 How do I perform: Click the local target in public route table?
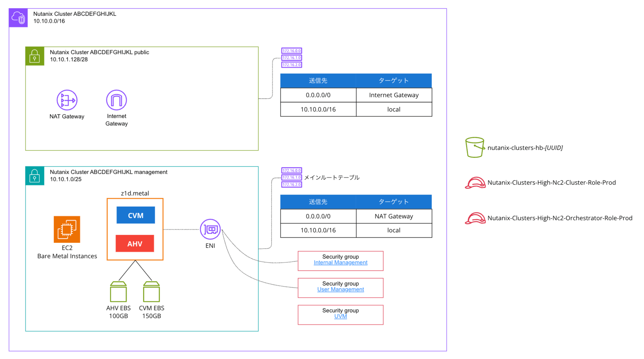(394, 109)
